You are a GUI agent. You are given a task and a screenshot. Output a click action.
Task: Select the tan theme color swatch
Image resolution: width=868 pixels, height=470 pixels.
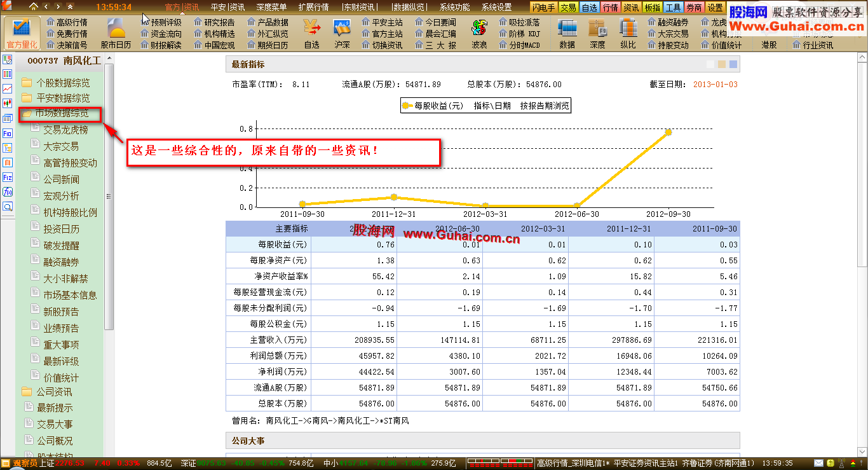click(722, 64)
